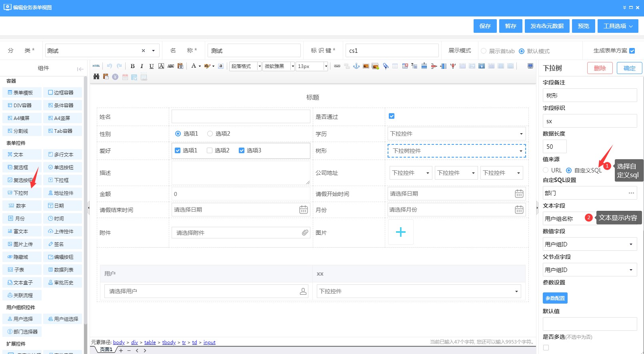This screenshot has height=354, width=644.
Task: Select the 展示首tab radio option
Action: coord(484,51)
